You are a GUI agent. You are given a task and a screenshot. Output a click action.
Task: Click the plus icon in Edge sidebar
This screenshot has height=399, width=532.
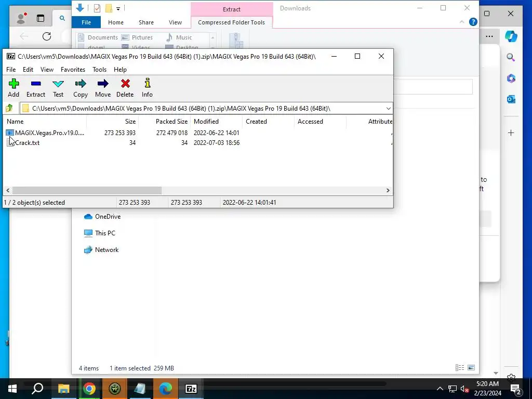pos(511,132)
